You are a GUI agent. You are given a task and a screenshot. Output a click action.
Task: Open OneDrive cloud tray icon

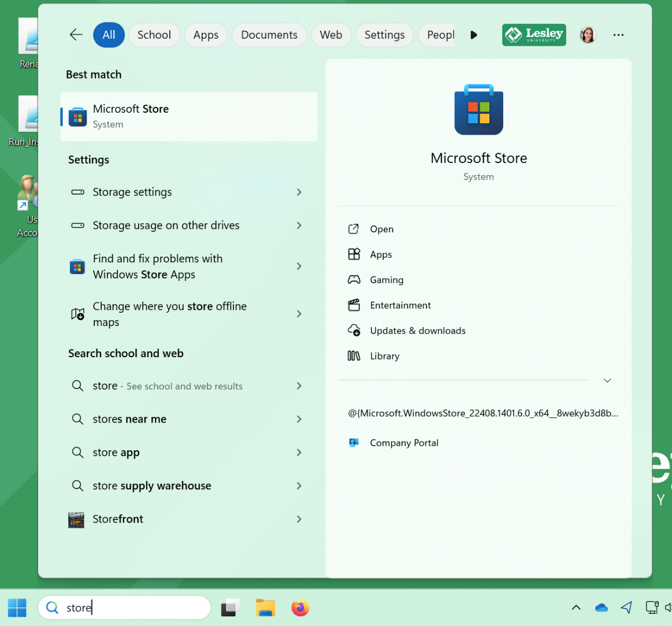pyautogui.click(x=602, y=608)
